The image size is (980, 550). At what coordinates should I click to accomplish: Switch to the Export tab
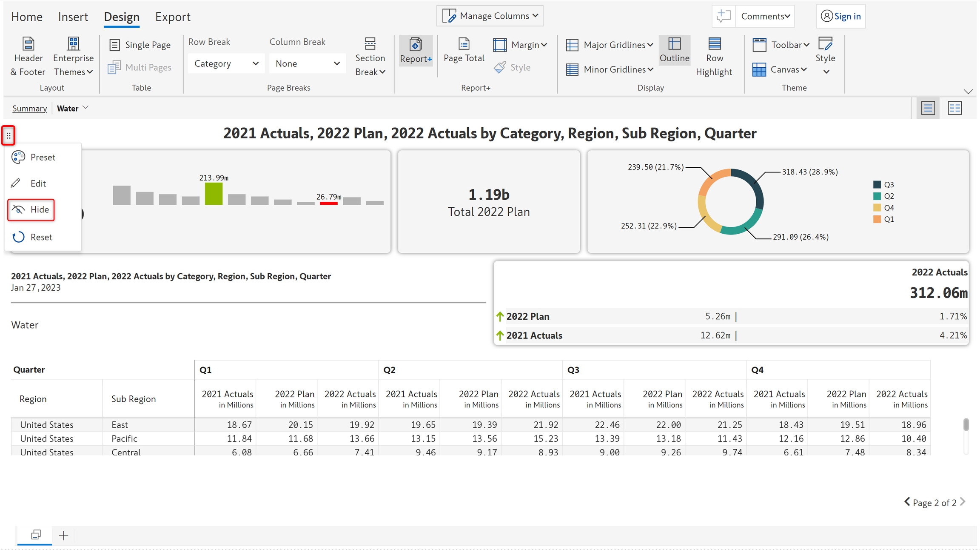click(173, 17)
